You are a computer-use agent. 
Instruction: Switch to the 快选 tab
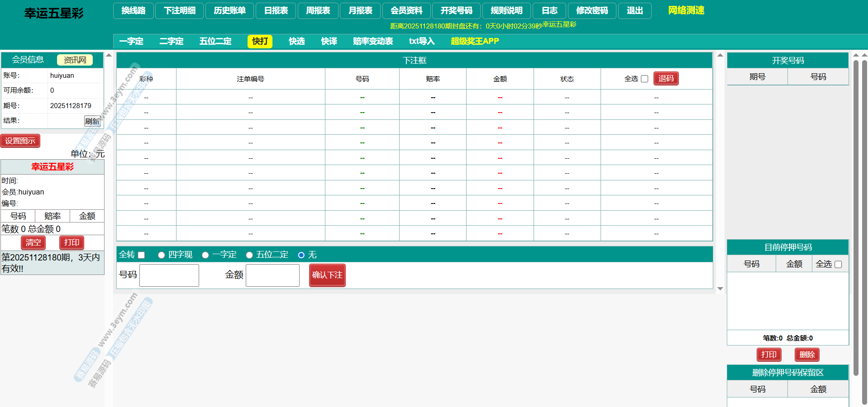296,41
